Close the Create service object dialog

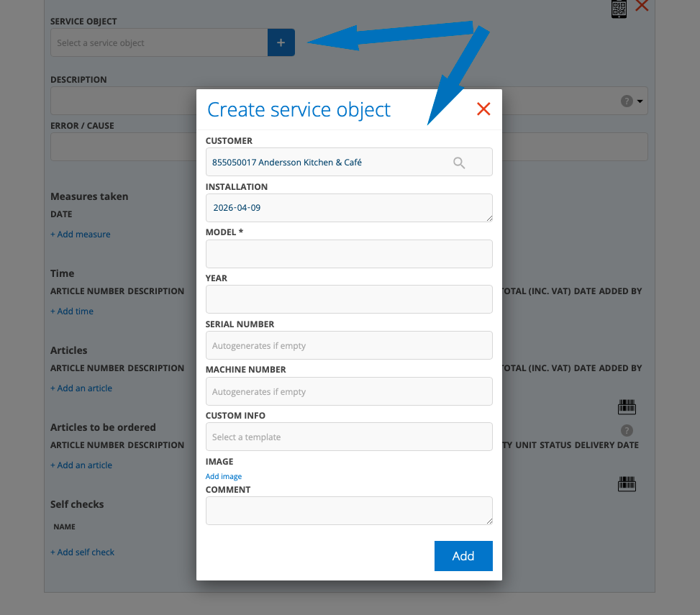coord(483,109)
